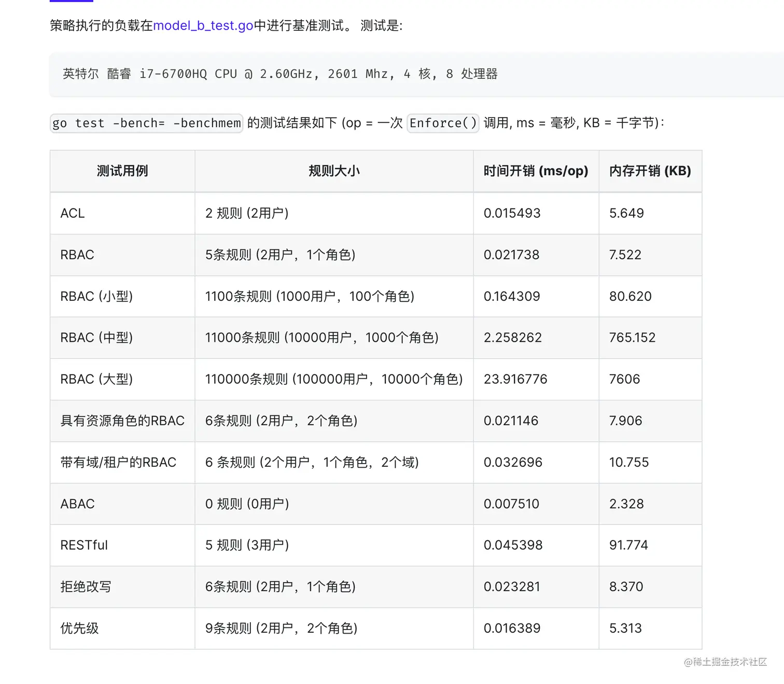This screenshot has height=684, width=784.
Task: Click the 5 规则 (3用户) cell
Action: coord(334,545)
